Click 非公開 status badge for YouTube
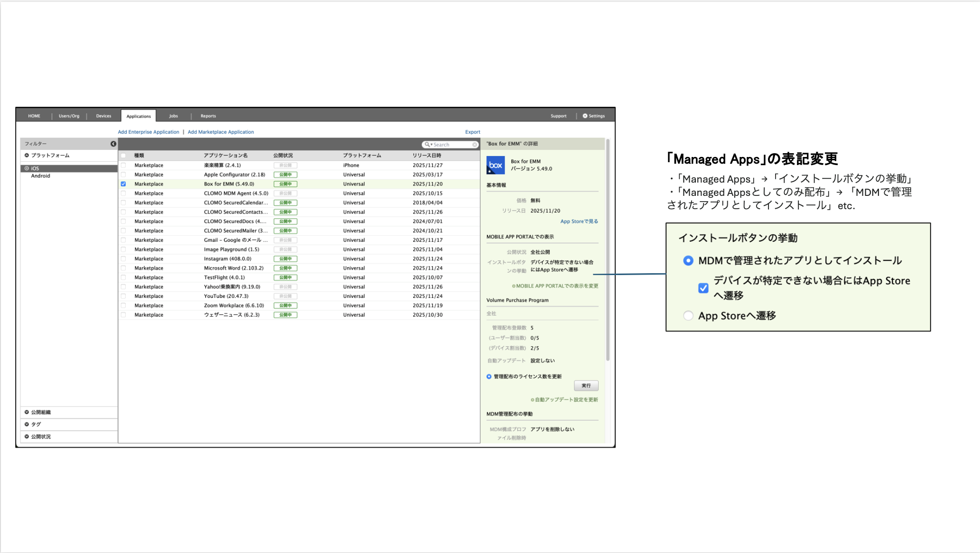This screenshot has width=980, height=553. click(285, 296)
